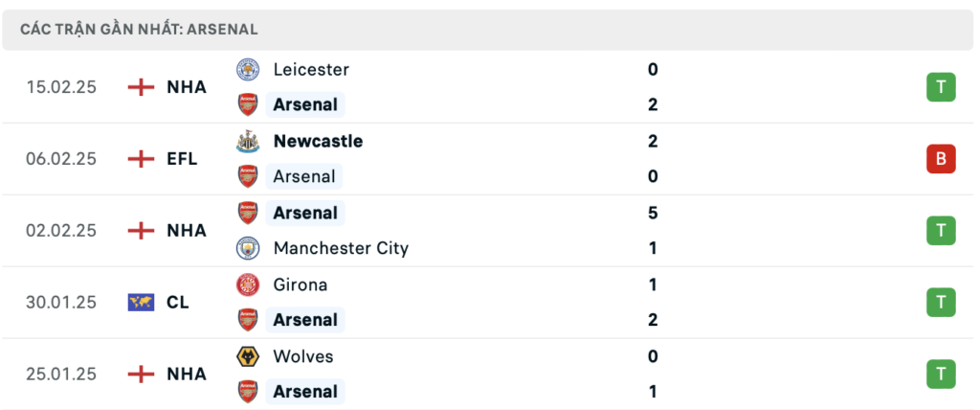The width and height of the screenshot is (980, 410).
Task: Click the Champions League flag icon
Action: (141, 302)
